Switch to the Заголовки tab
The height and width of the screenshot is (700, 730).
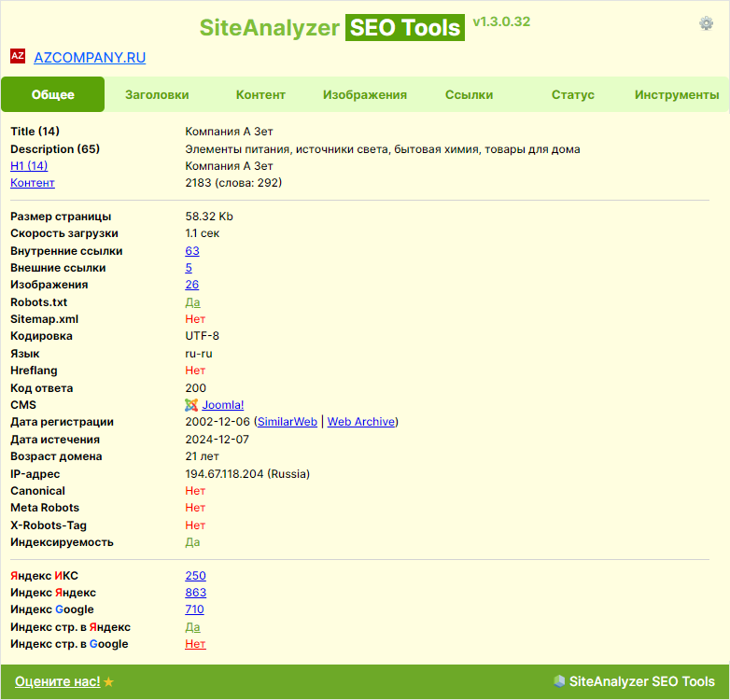pos(157,94)
